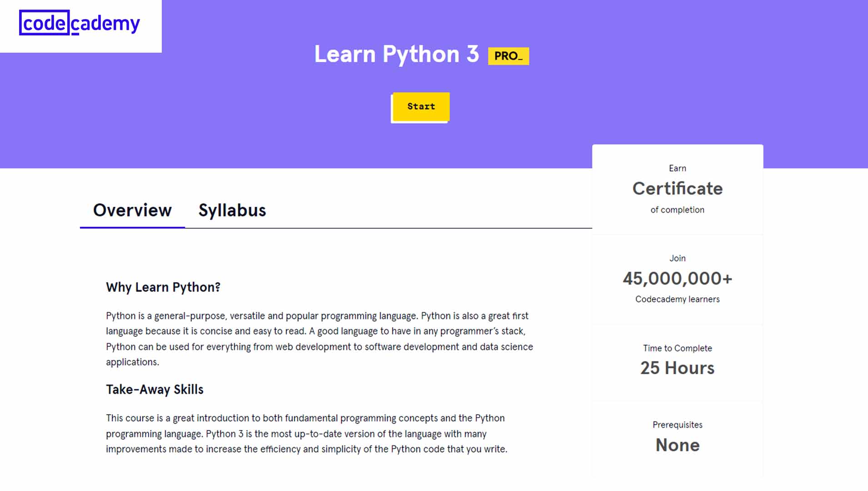868x491 pixels.
Task: Open the Syllabus tab
Action: [232, 210]
